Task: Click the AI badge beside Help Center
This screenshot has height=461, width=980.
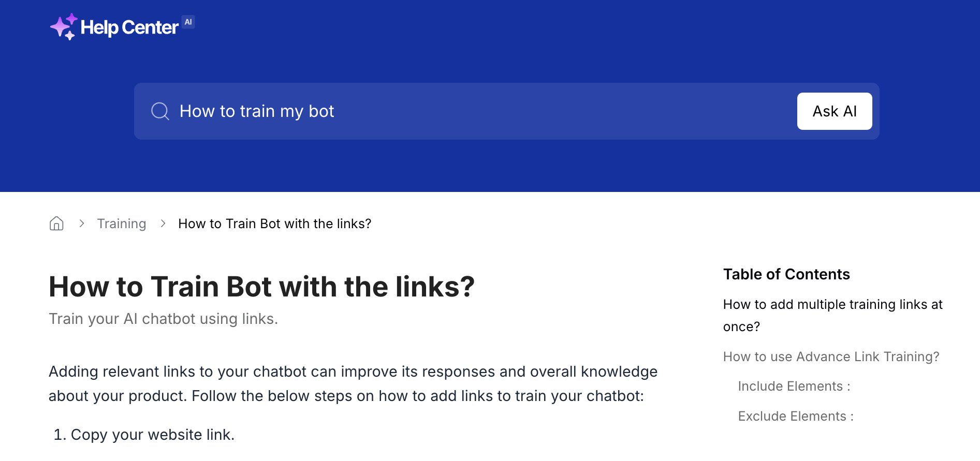Action: tap(188, 22)
